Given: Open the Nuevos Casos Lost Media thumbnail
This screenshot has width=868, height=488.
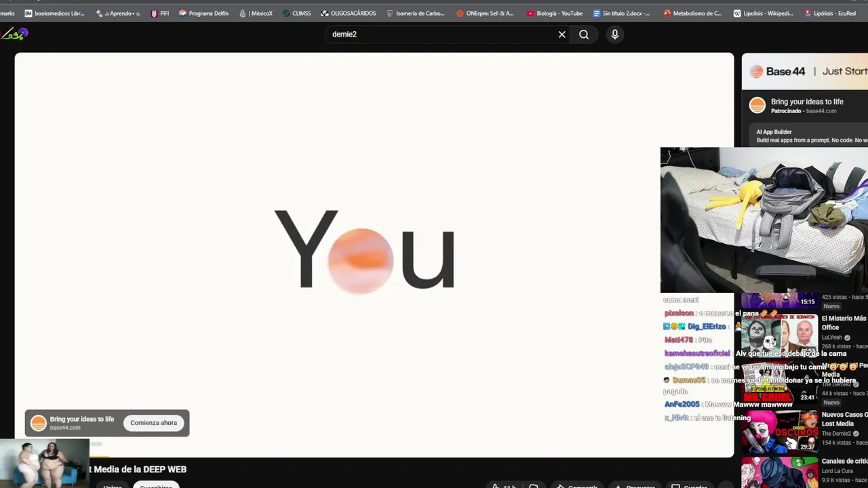Looking at the screenshot, I should 779,432.
